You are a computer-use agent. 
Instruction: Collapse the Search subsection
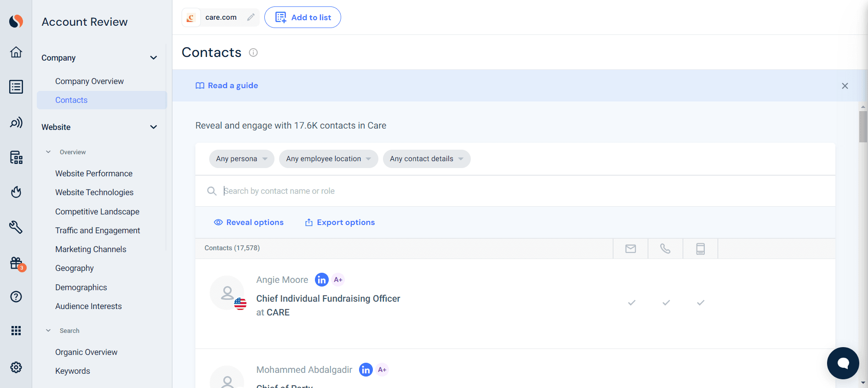(48, 331)
